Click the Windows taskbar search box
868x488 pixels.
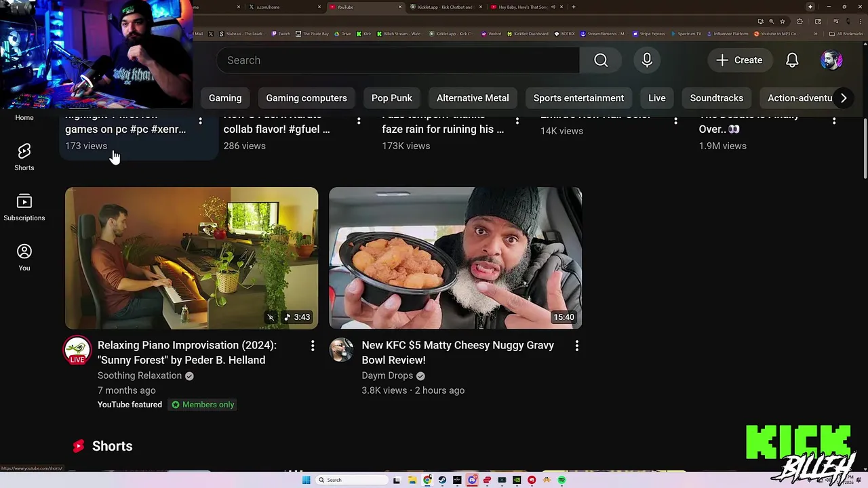(353, 480)
